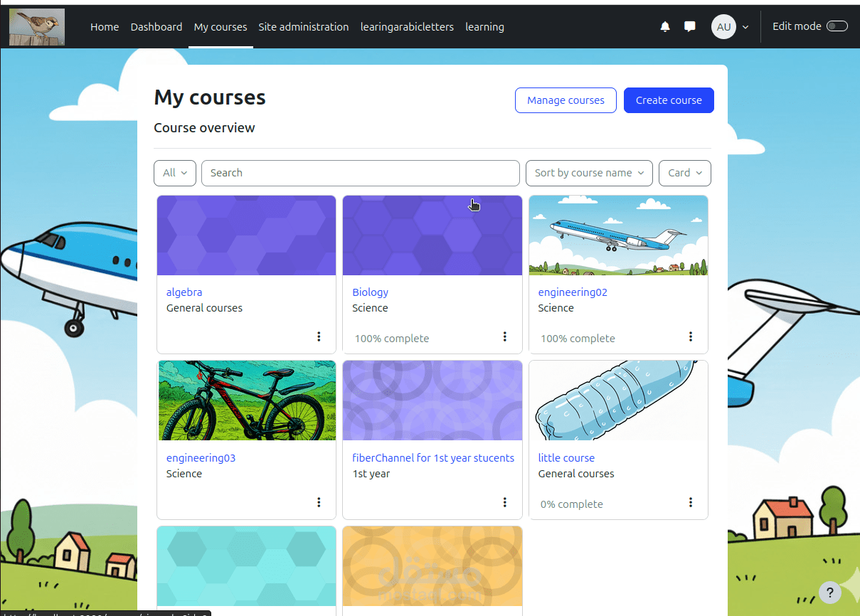
Task: Open the AU user avatar menu
Action: click(x=723, y=27)
